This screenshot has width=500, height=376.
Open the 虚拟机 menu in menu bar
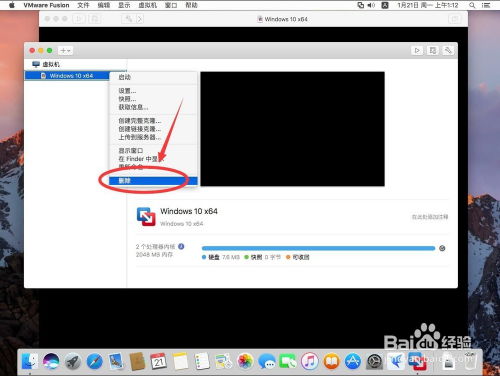click(147, 5)
